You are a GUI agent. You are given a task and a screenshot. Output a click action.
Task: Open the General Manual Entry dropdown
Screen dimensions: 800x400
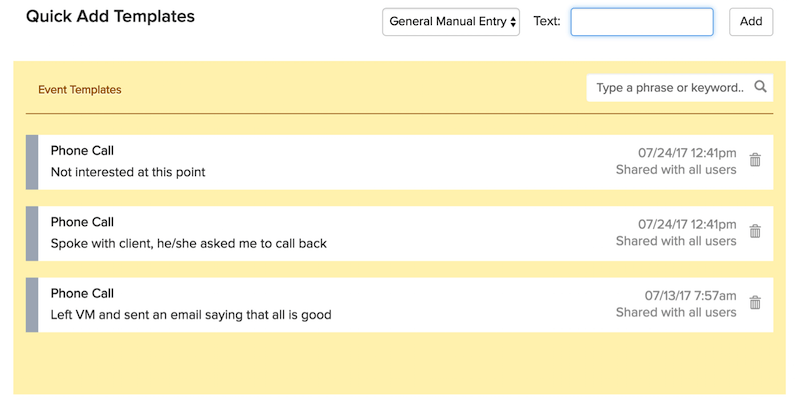(451, 21)
